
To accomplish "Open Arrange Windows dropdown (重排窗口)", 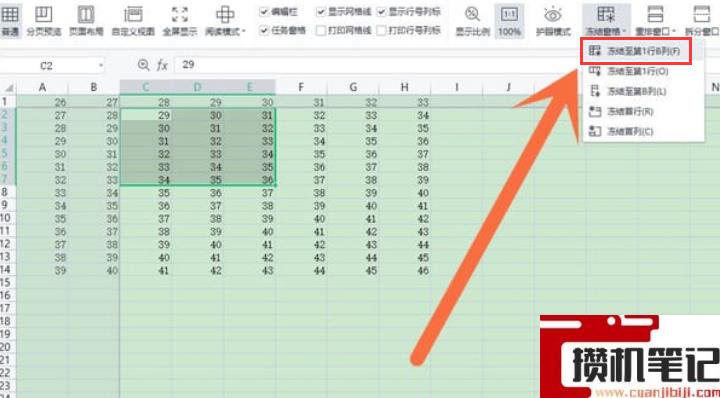I will coord(656,20).
